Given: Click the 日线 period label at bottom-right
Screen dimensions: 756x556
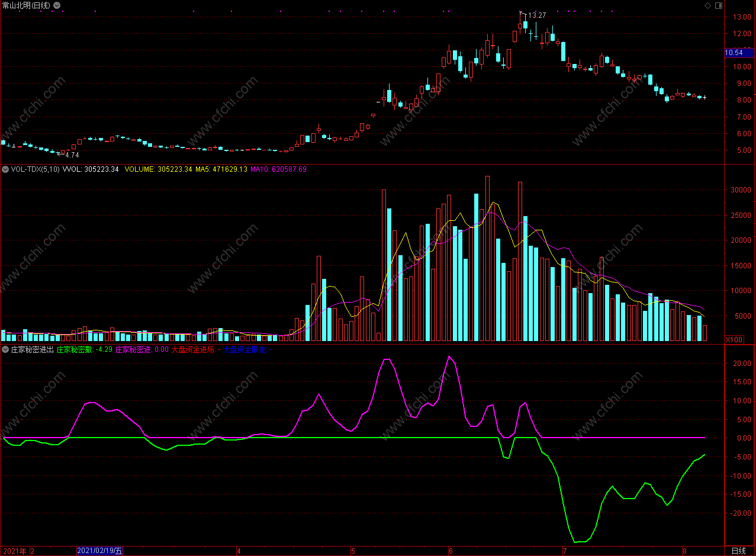Looking at the screenshot, I should pos(738,551).
